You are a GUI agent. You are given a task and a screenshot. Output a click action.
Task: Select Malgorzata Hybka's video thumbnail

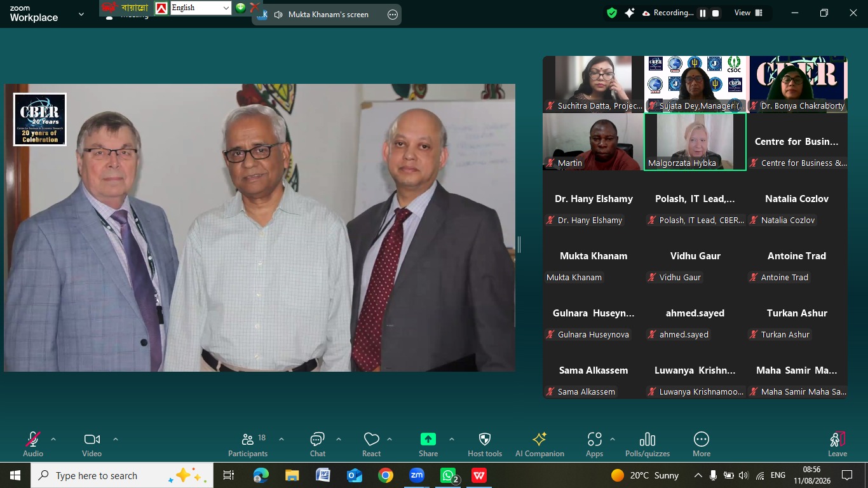(x=695, y=142)
